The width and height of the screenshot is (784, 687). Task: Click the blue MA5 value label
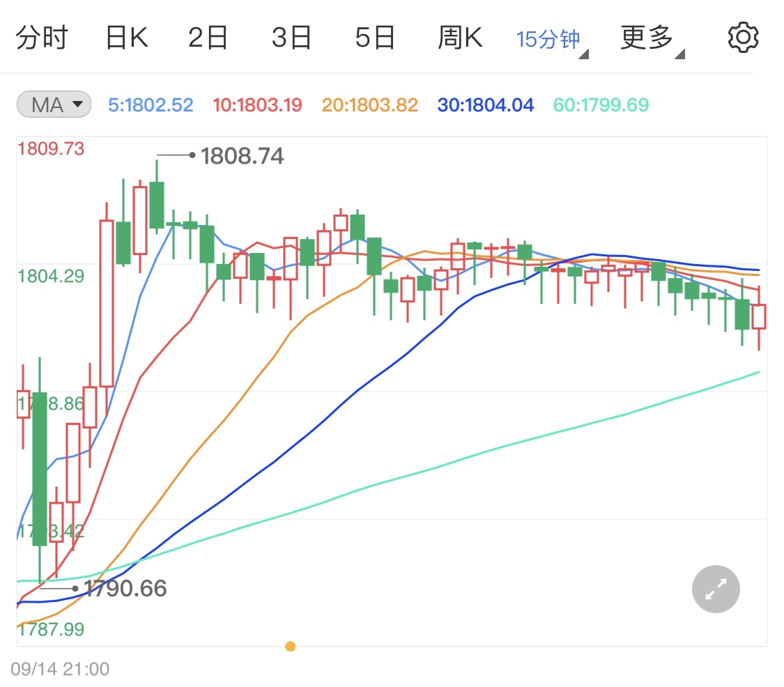(150, 104)
